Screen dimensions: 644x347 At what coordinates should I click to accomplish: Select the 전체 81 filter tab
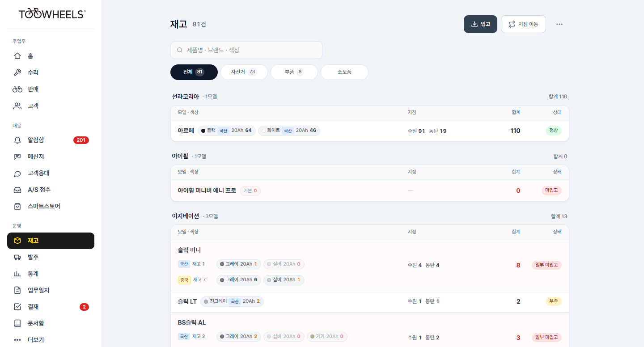tap(194, 72)
